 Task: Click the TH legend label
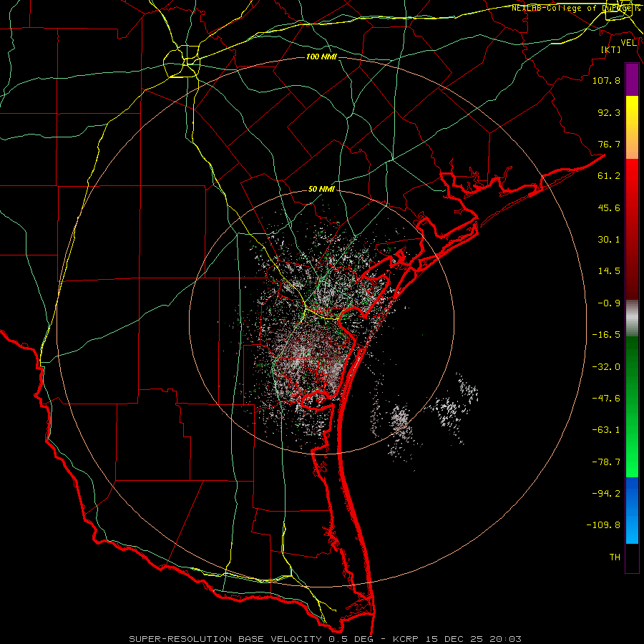point(615,557)
